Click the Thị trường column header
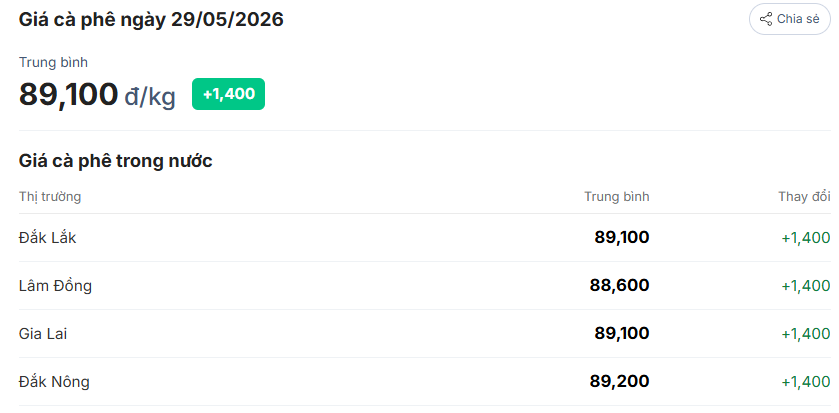The width and height of the screenshot is (839, 413). tap(50, 197)
